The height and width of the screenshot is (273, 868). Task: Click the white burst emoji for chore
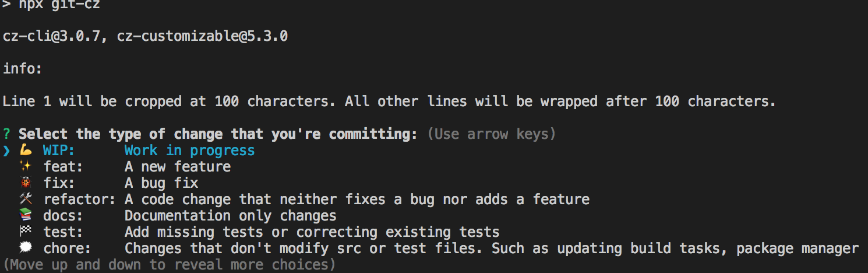coord(25,249)
